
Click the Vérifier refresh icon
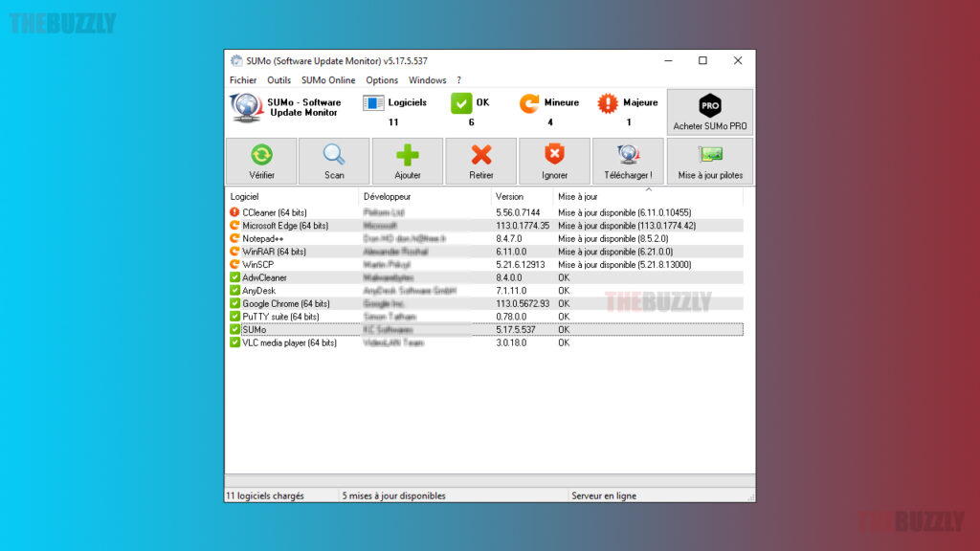point(261,155)
